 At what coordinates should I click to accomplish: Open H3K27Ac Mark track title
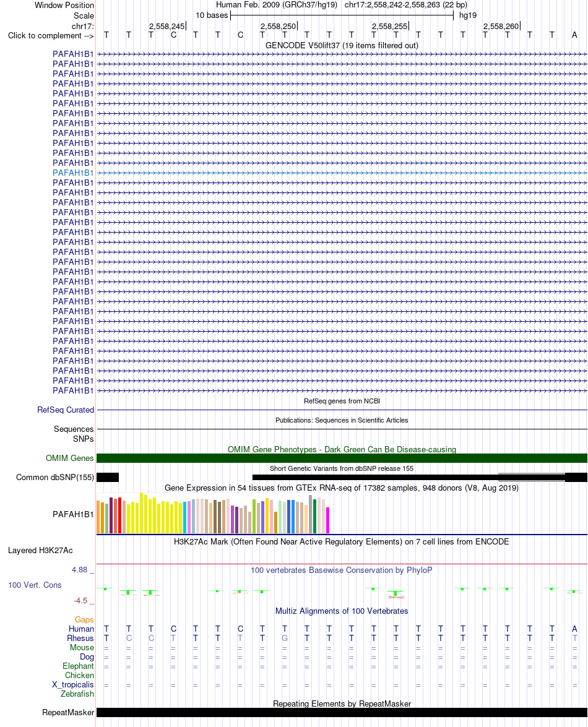pyautogui.click(x=342, y=541)
